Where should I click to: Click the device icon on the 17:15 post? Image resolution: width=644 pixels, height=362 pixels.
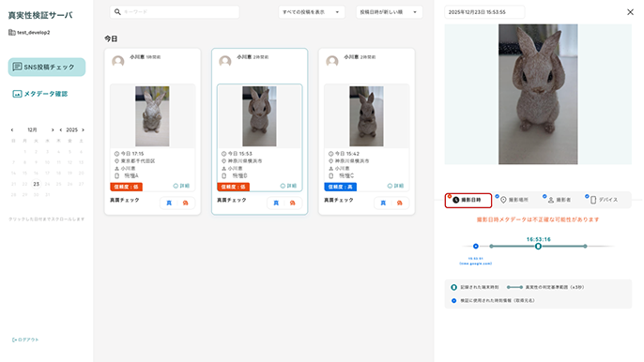coord(116,176)
